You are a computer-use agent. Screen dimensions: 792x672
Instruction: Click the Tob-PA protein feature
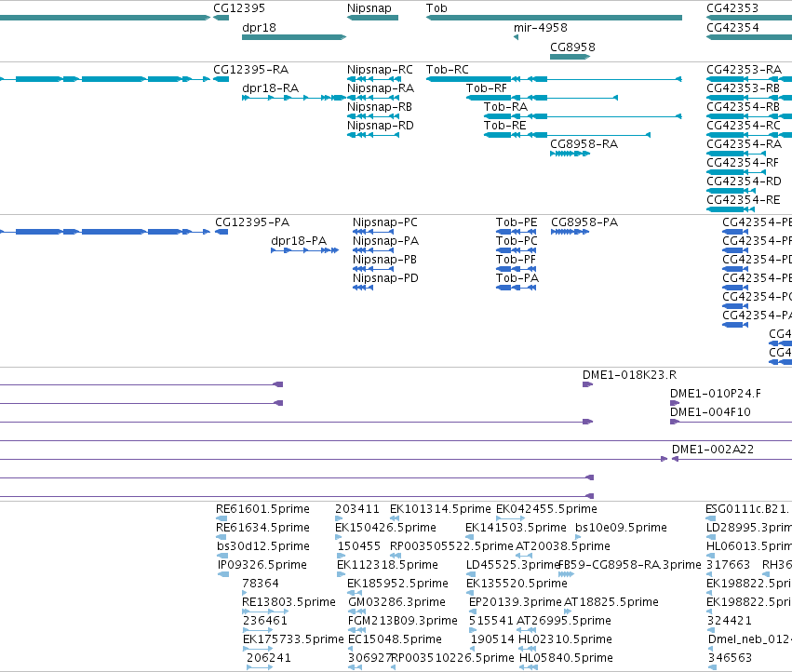pyautogui.click(x=516, y=288)
